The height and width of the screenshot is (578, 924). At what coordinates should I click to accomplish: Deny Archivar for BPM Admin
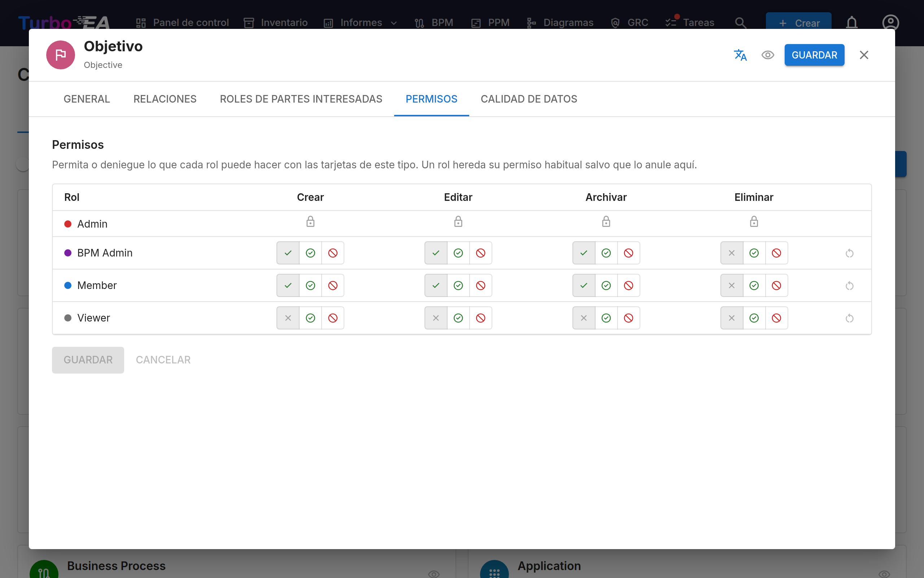coord(628,253)
